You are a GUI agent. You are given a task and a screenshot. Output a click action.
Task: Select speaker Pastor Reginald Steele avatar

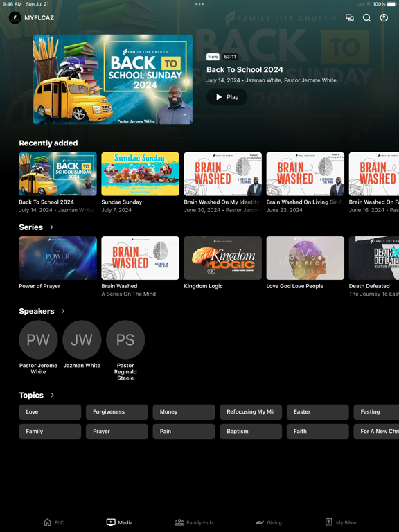pyautogui.click(x=125, y=339)
